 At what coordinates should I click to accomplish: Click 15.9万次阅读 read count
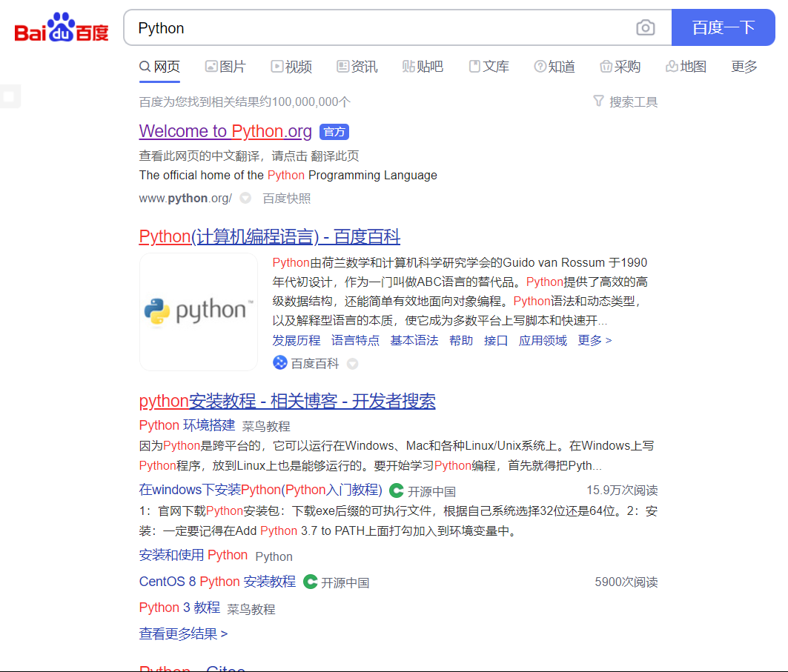coord(622,490)
